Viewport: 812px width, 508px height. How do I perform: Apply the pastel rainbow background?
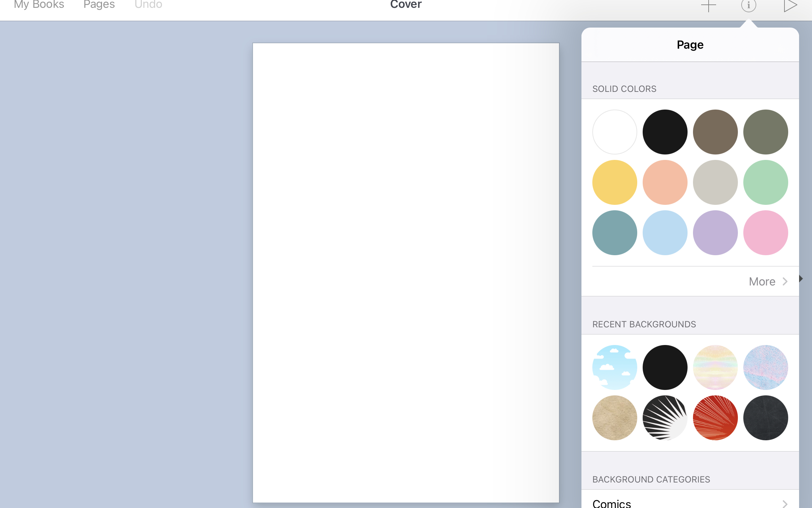click(715, 367)
